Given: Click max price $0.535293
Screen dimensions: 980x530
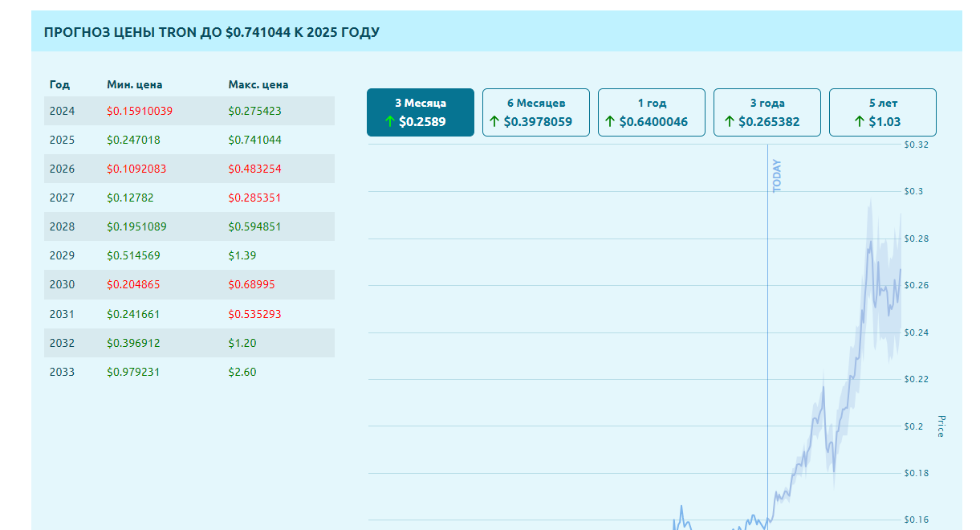Looking at the screenshot, I should click(x=254, y=314).
